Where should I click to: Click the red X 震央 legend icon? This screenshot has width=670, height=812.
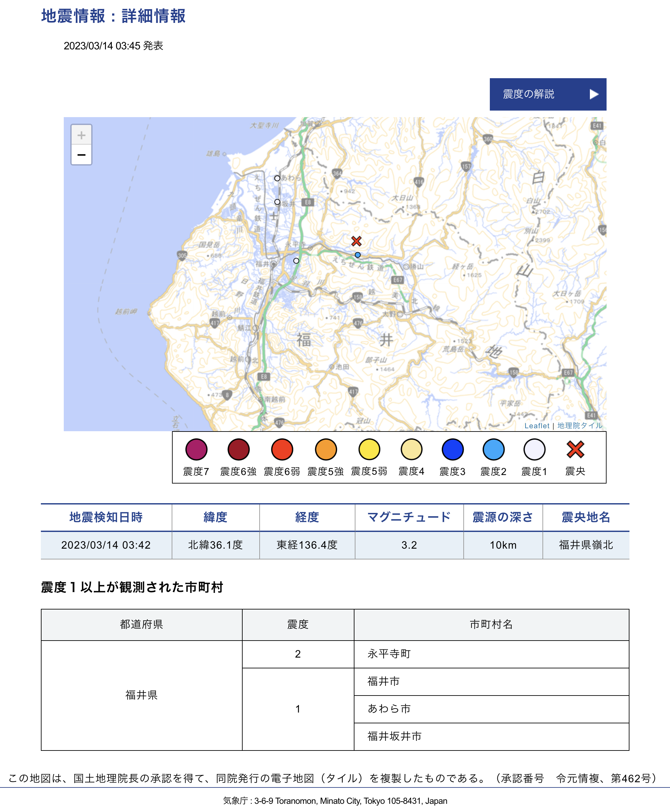pos(575,450)
